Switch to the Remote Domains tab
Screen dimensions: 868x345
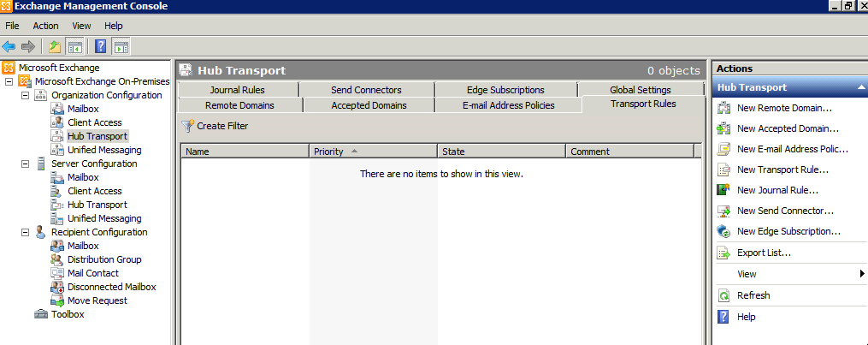tap(239, 105)
